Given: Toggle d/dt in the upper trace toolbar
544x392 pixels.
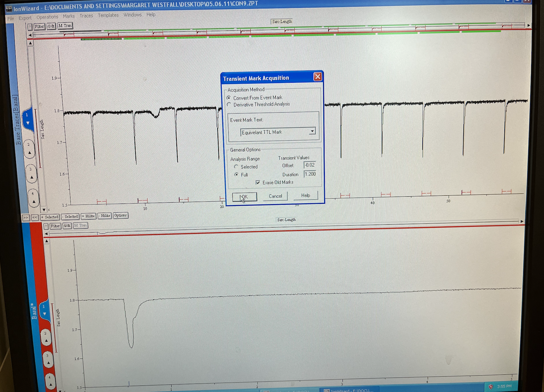Looking at the screenshot, I should click(51, 26).
